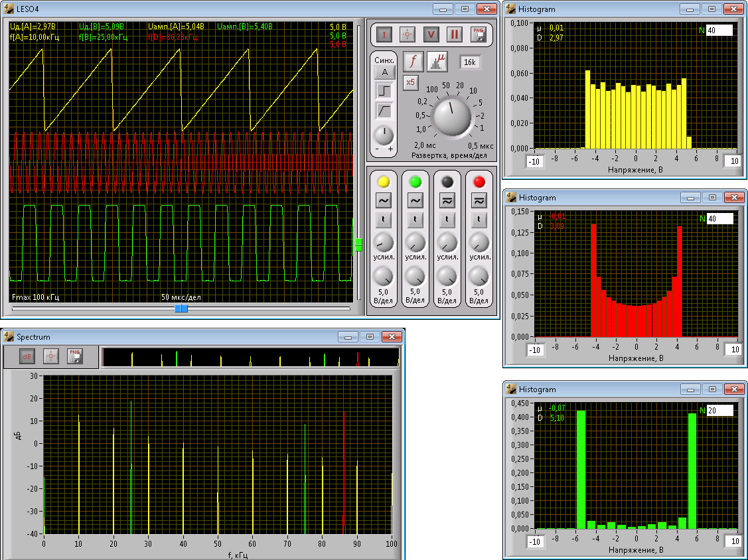Click the dark channel gain knob
This screenshot has height=560, width=748.
click(447, 243)
